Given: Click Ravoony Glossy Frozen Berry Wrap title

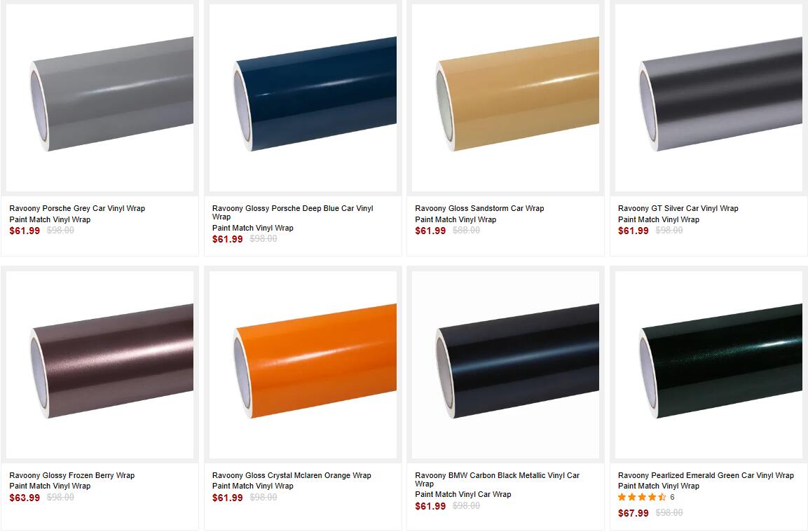Looking at the screenshot, I should [72, 475].
